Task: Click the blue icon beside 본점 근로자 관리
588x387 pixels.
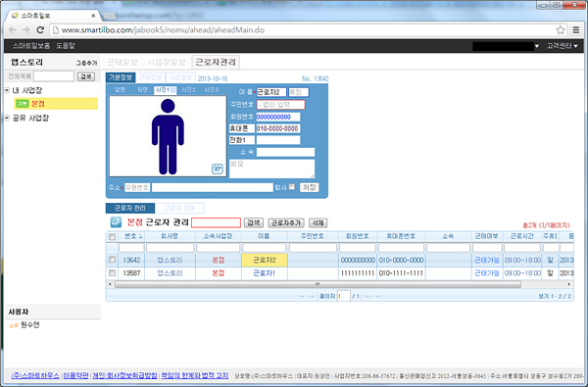Action: pyautogui.click(x=116, y=222)
